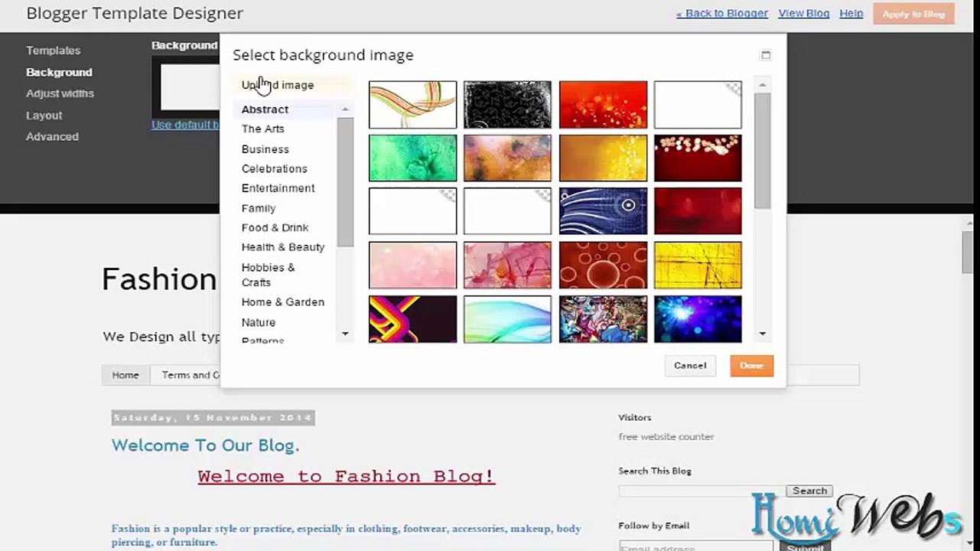The width and height of the screenshot is (980, 551).
Task: Select the soft pink background thumbnail
Action: 412,266
